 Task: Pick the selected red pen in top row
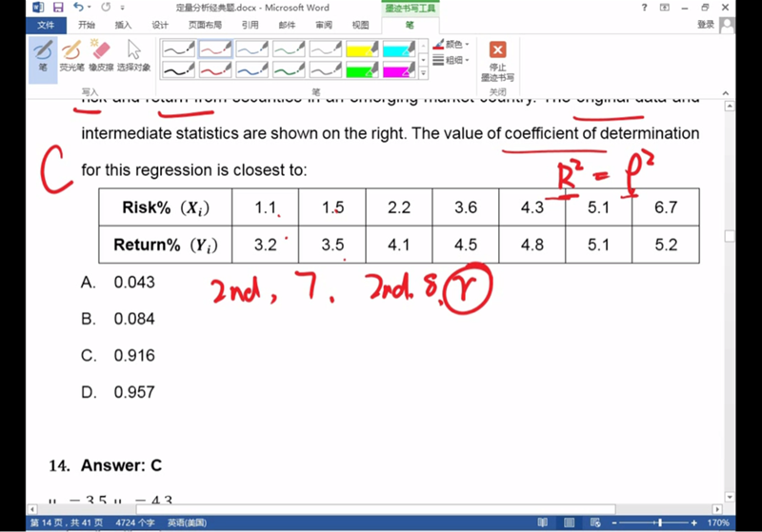(215, 49)
